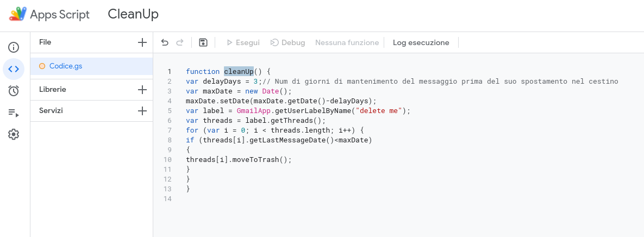Save project with floppy disk icon
Screen dimensions: 644x237
pyautogui.click(x=203, y=43)
